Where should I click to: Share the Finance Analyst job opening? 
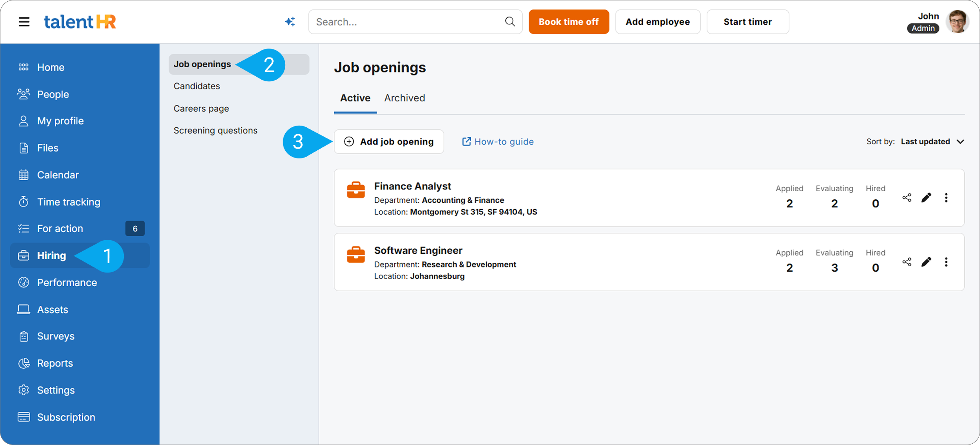pyautogui.click(x=907, y=197)
